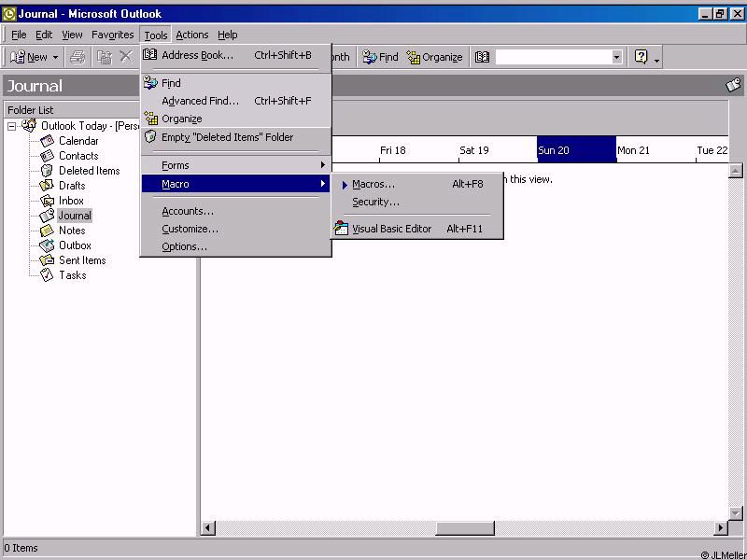Click the Organize toolbar button

coord(434,57)
